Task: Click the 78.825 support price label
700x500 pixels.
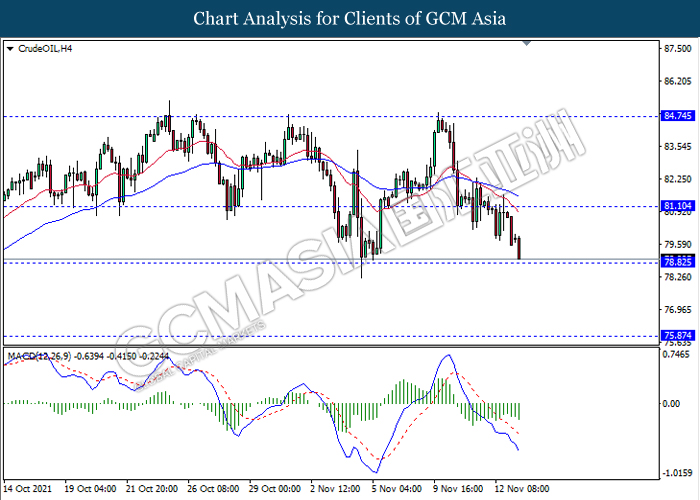Action: point(678,262)
